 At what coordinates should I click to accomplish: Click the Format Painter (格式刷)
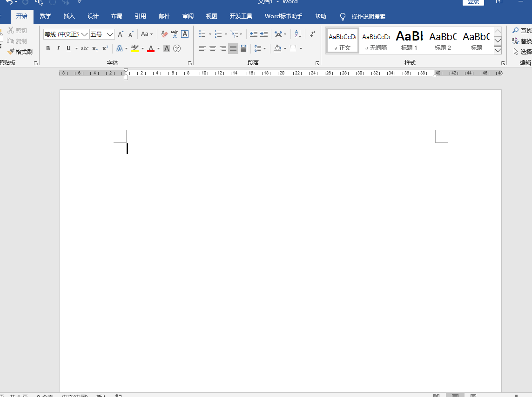(x=20, y=52)
